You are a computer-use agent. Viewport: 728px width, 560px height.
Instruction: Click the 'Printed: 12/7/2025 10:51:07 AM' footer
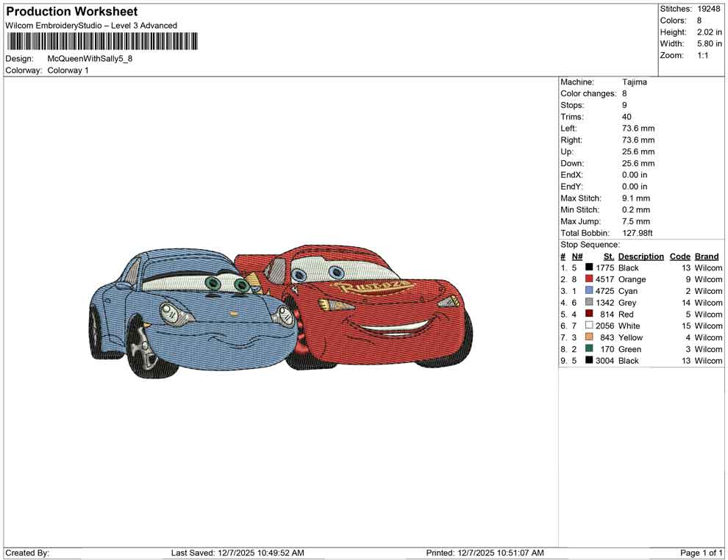[x=485, y=553]
